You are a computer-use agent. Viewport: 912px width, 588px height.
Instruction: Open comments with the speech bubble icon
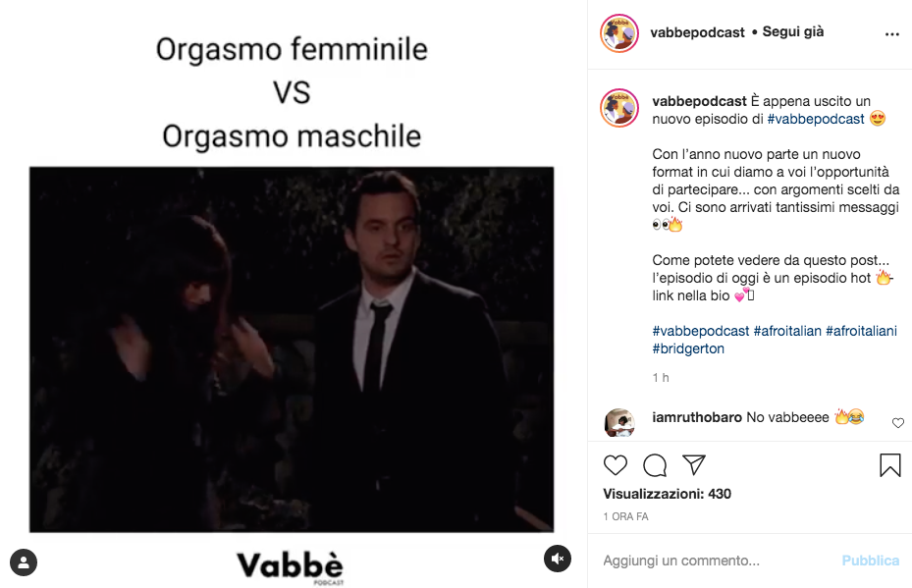point(655,465)
